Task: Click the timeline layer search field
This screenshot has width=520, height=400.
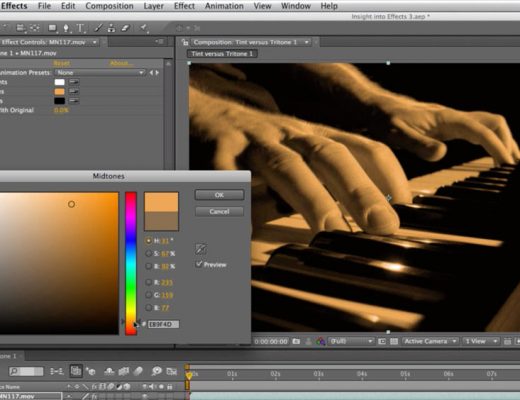Action: coord(26,371)
